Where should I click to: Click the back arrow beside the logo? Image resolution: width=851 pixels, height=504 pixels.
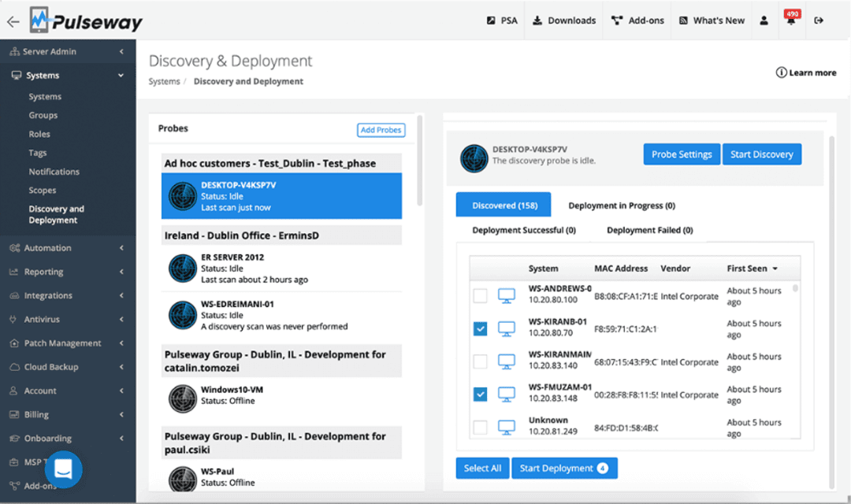coord(13,20)
